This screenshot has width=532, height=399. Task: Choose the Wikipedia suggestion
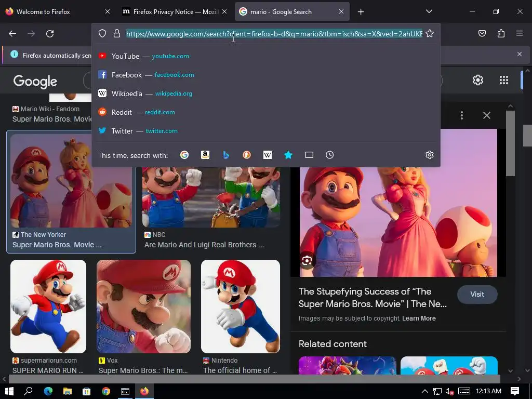point(266,94)
